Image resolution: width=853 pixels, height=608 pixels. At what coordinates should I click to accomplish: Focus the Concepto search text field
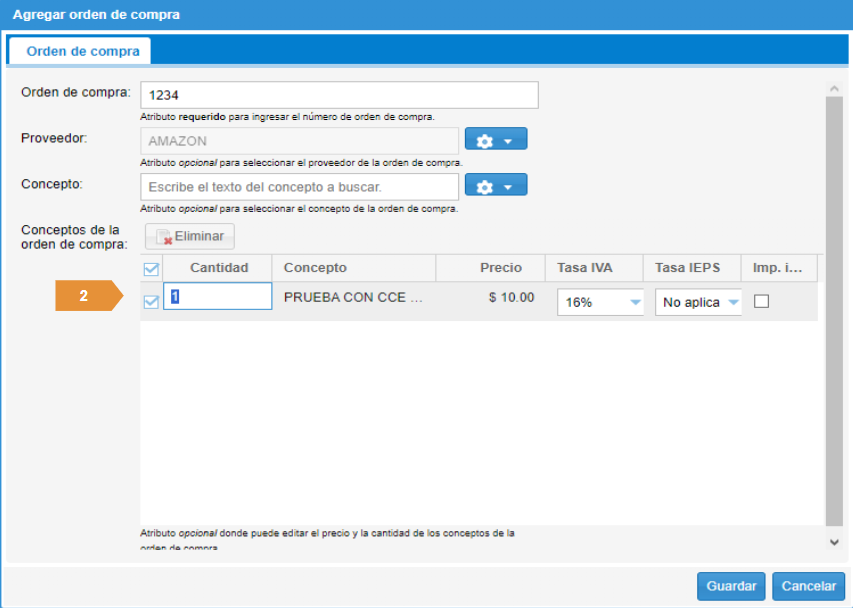299,187
